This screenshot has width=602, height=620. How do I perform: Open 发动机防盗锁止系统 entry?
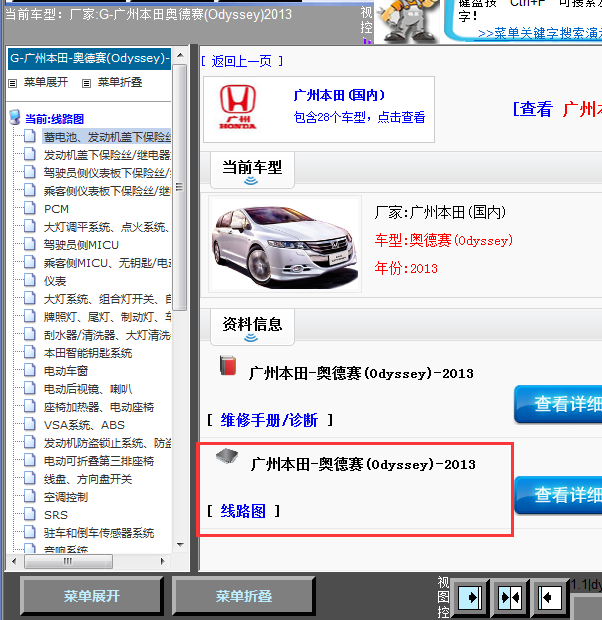107,443
